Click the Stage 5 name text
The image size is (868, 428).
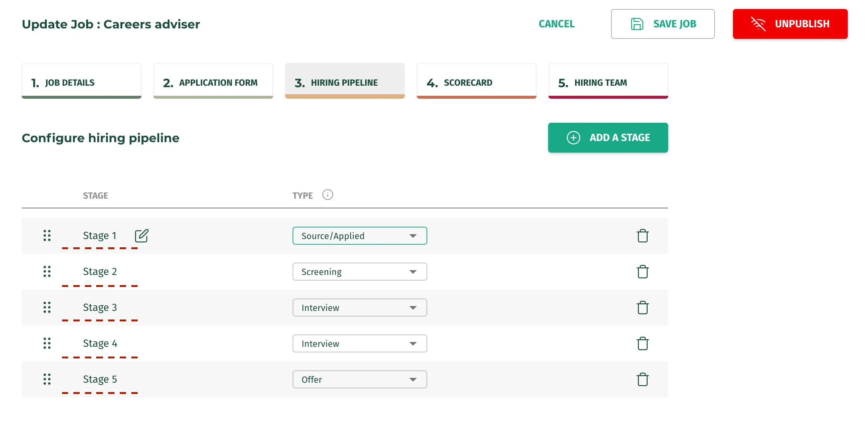click(x=100, y=379)
